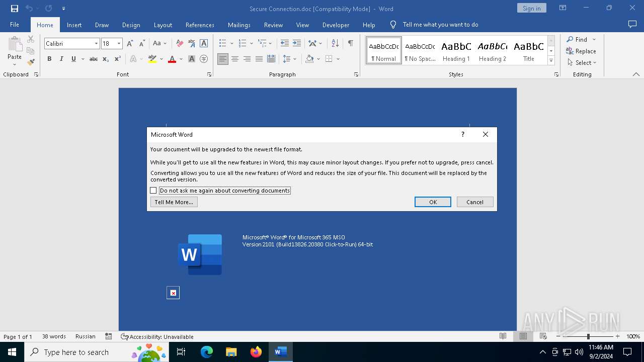The height and width of the screenshot is (362, 644).
Task: Copy selection using the Copy icon
Action: (31, 51)
